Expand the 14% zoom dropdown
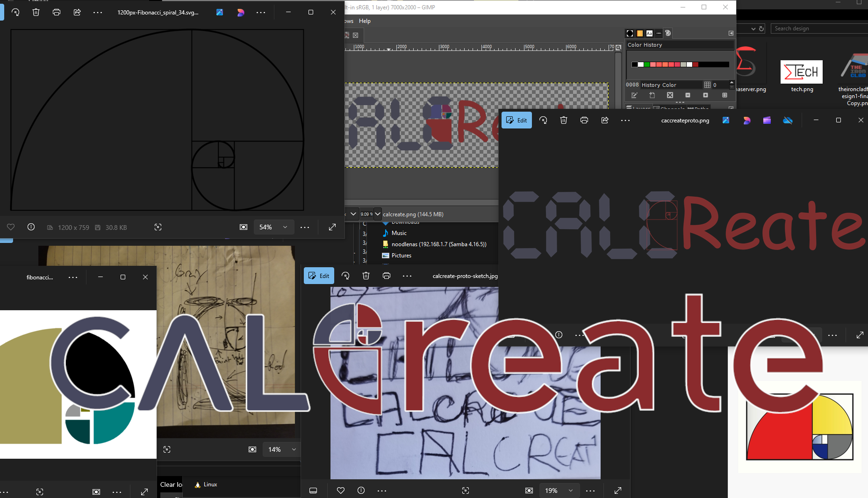Image resolution: width=868 pixels, height=498 pixels. tap(294, 449)
